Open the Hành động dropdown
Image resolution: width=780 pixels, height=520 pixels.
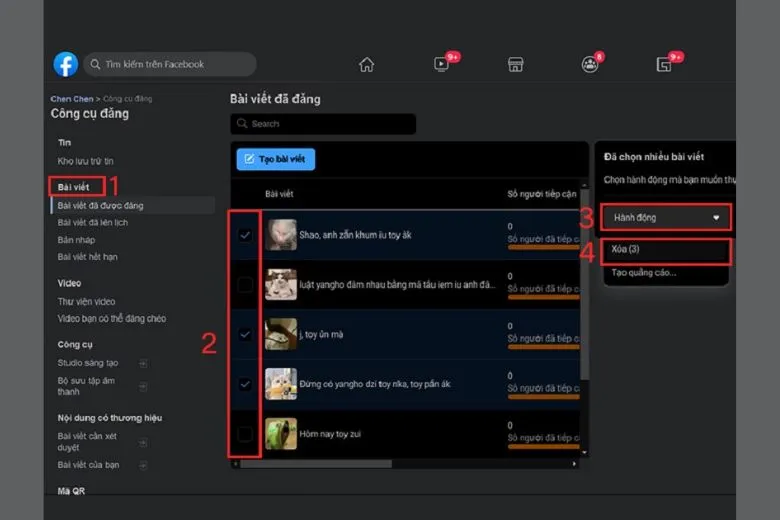(666, 217)
